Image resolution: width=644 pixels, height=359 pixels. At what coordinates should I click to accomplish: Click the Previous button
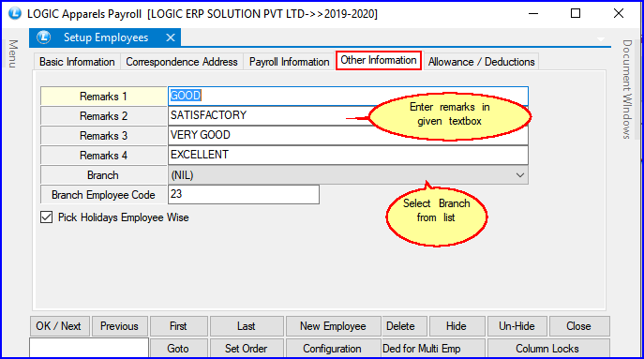tap(119, 326)
